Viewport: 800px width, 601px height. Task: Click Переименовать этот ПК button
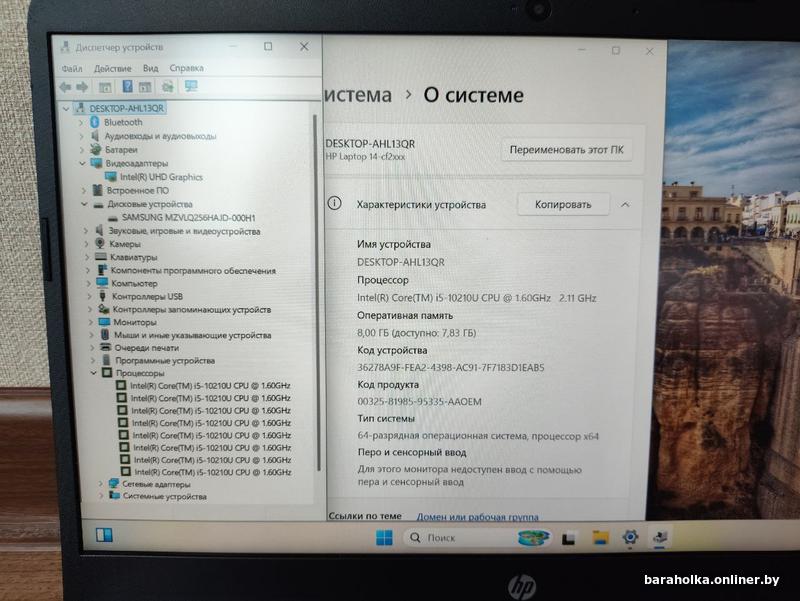(566, 150)
